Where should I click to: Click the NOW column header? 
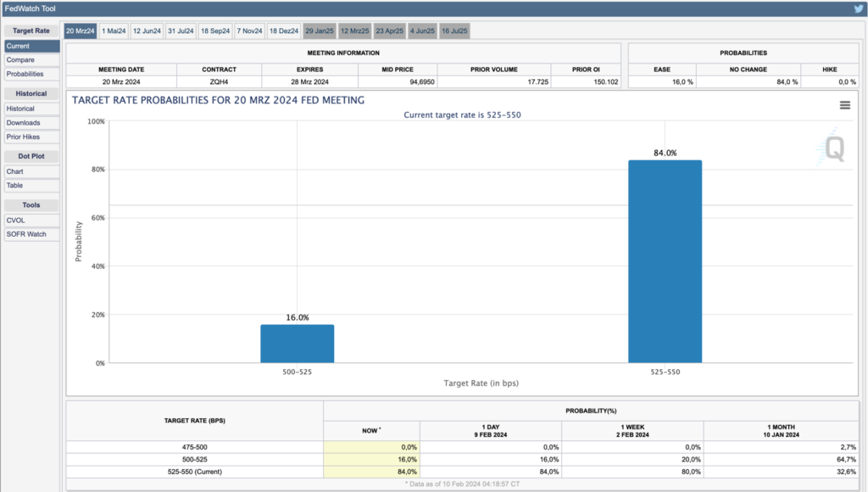coord(371,431)
